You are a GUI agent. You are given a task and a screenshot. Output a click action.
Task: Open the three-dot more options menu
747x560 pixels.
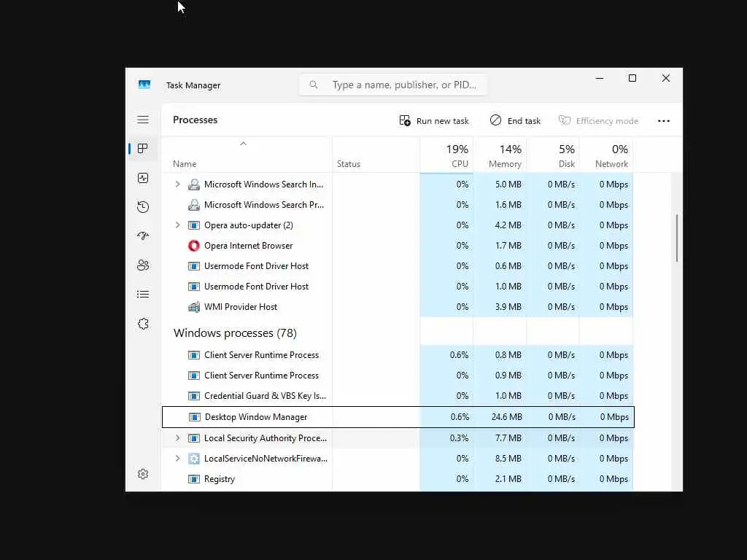664,121
